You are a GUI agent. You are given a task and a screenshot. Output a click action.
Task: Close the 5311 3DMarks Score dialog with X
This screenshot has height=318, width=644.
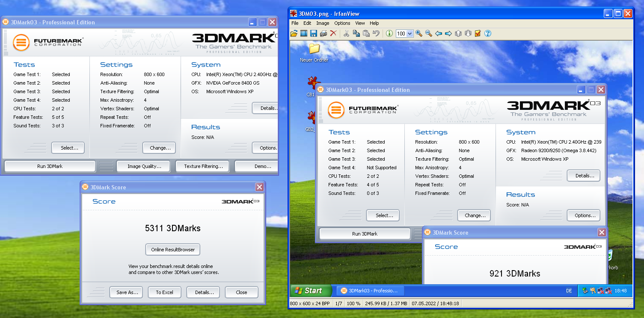coord(259,187)
